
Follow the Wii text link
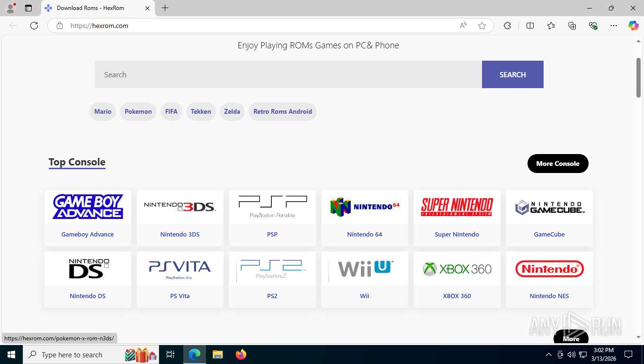click(x=365, y=296)
